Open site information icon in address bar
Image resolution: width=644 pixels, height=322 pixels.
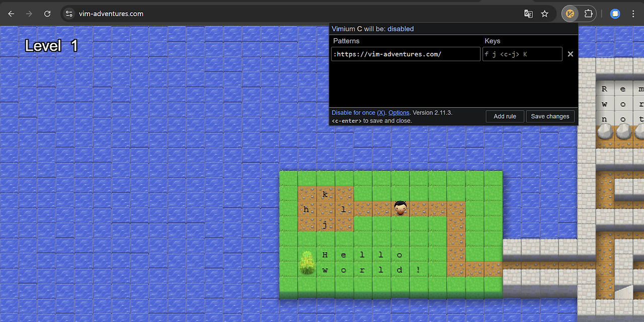[x=69, y=14]
